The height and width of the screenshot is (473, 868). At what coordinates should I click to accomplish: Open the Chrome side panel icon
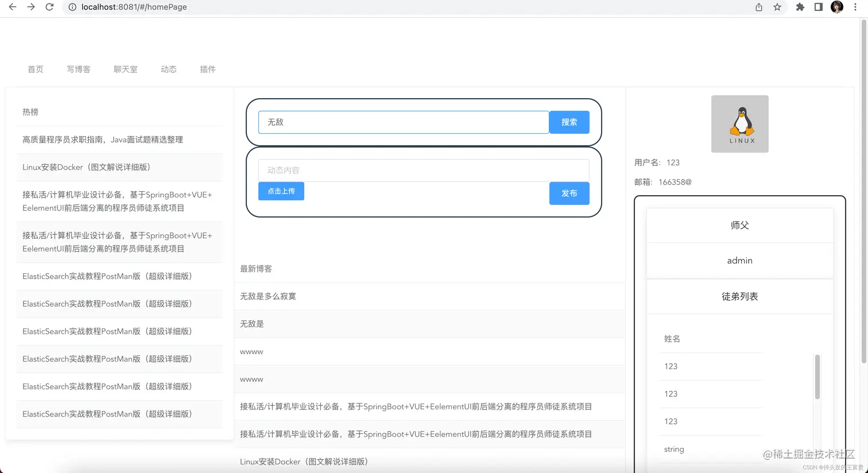[x=820, y=7]
